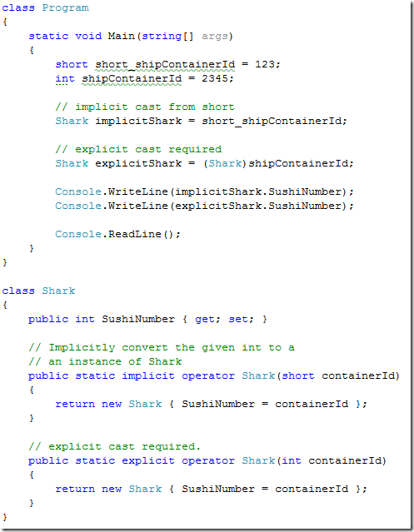The height and width of the screenshot is (532, 414).
Task: Click the 'Console.ReadLine();' statement
Action: [x=118, y=234]
